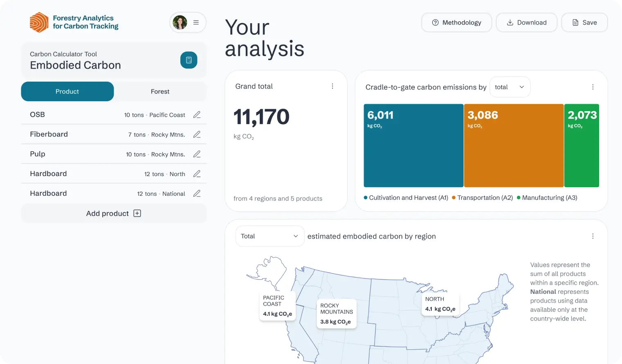The image size is (622, 364).
Task: Switch to the Product tab
Action: point(67,92)
